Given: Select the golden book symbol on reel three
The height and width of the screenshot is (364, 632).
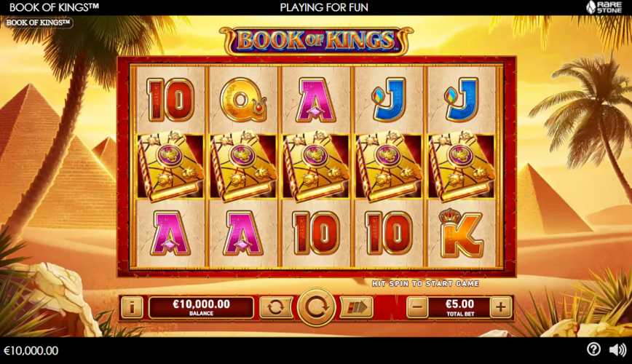Looking at the screenshot, I should (x=316, y=166).
